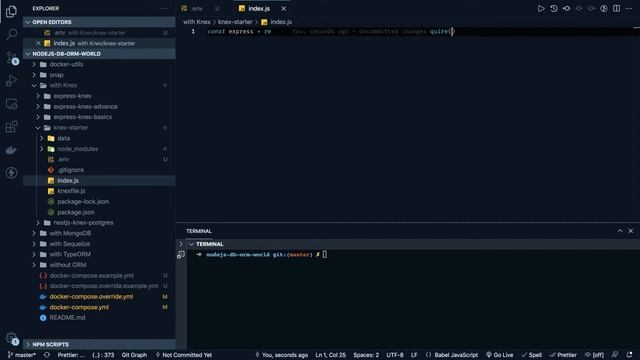Viewport: 640px width, 360px height.
Task: Click into the terminal prompt line
Action: coord(262,254)
